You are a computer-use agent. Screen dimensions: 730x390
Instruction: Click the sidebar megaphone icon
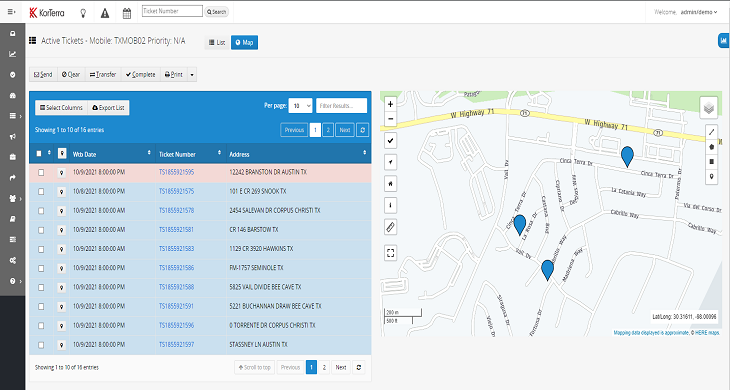pos(13,136)
